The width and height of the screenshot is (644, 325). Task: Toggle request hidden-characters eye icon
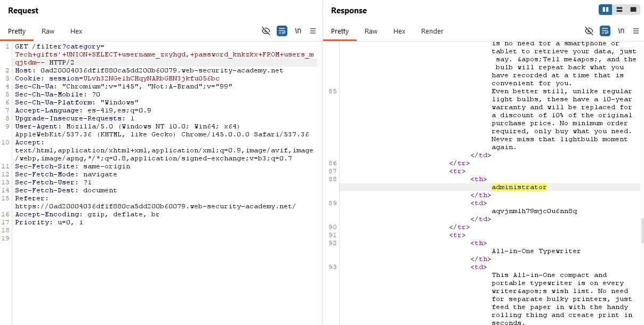click(266, 31)
